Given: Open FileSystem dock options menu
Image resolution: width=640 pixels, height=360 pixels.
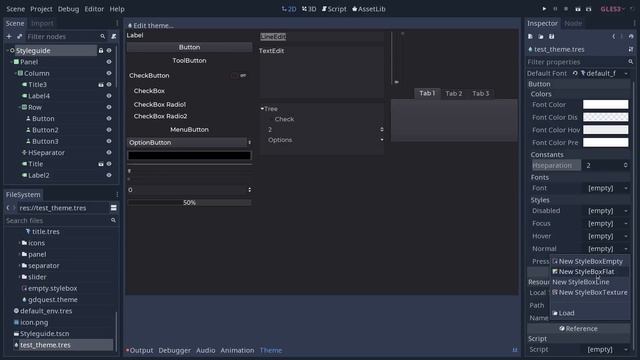Looking at the screenshot, I should pyautogui.click(x=117, y=195).
